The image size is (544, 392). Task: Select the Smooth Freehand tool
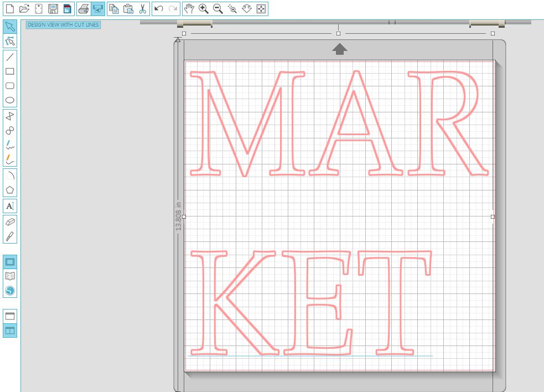point(10,159)
